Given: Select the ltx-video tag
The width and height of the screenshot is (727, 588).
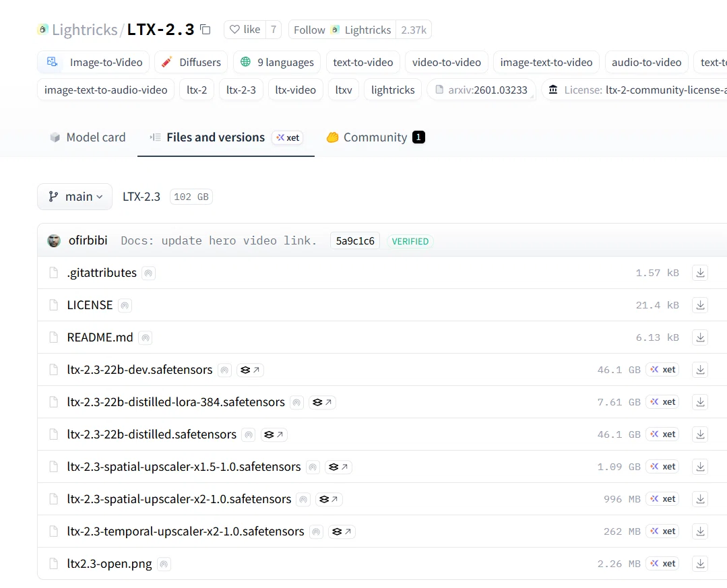Looking at the screenshot, I should pos(295,90).
